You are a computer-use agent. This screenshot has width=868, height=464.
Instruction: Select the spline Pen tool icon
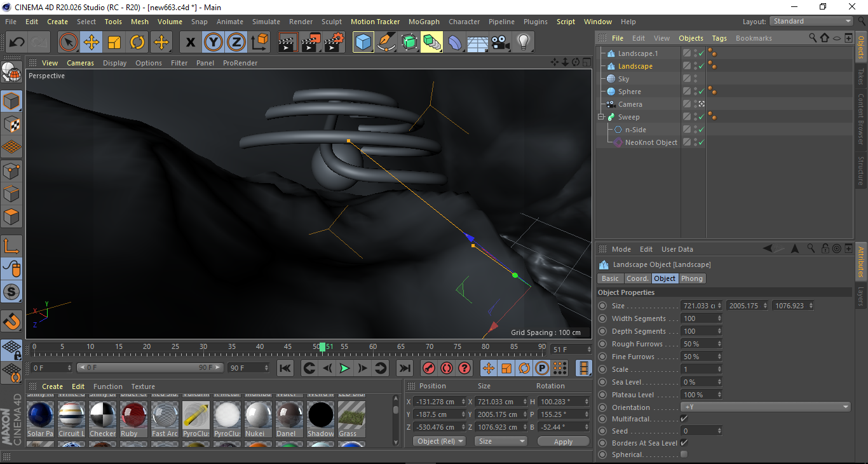(x=386, y=43)
